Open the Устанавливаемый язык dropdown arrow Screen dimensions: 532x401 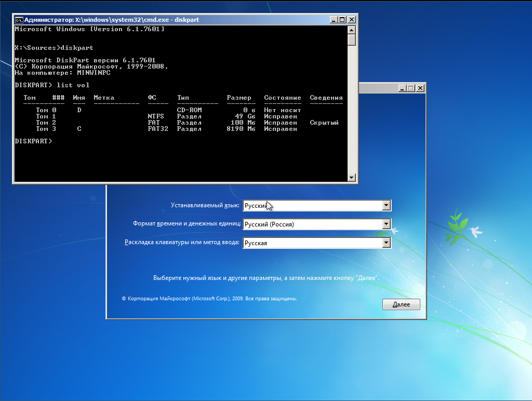tap(386, 205)
